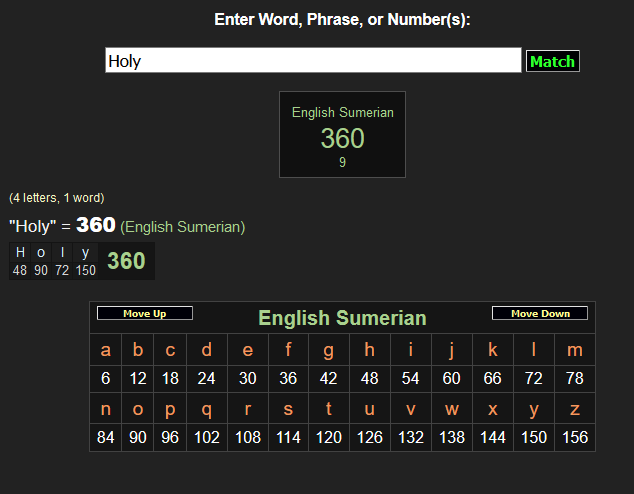
Task: Click value 84 in cipher table
Action: pyautogui.click(x=106, y=437)
